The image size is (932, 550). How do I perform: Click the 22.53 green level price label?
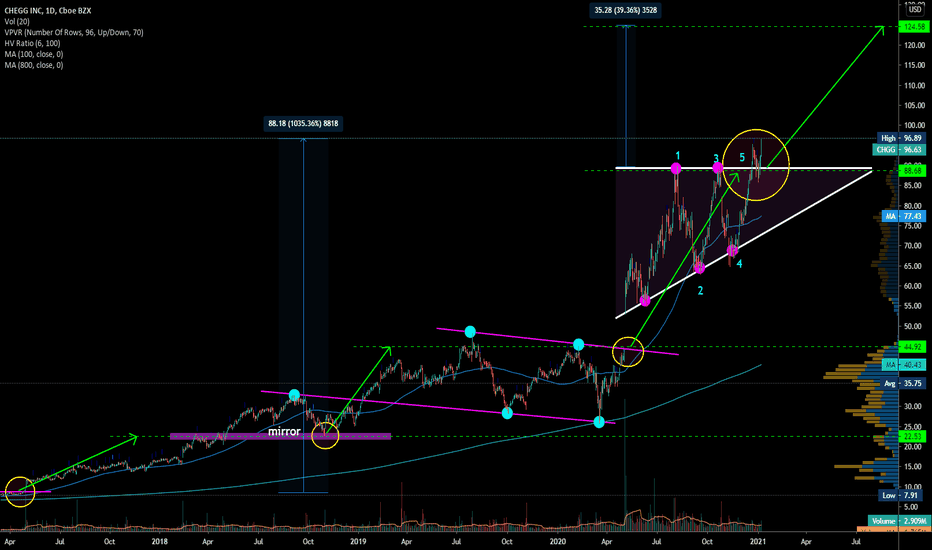click(x=914, y=436)
